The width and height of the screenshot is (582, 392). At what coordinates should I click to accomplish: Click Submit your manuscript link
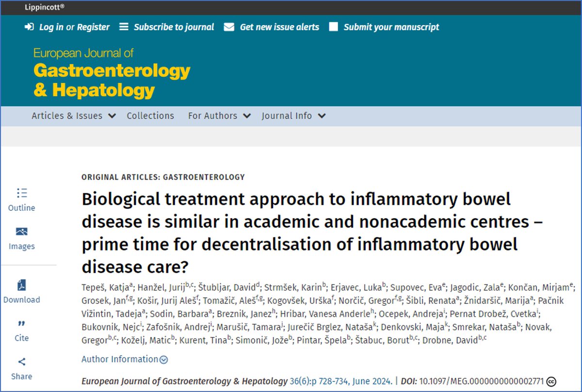[391, 27]
